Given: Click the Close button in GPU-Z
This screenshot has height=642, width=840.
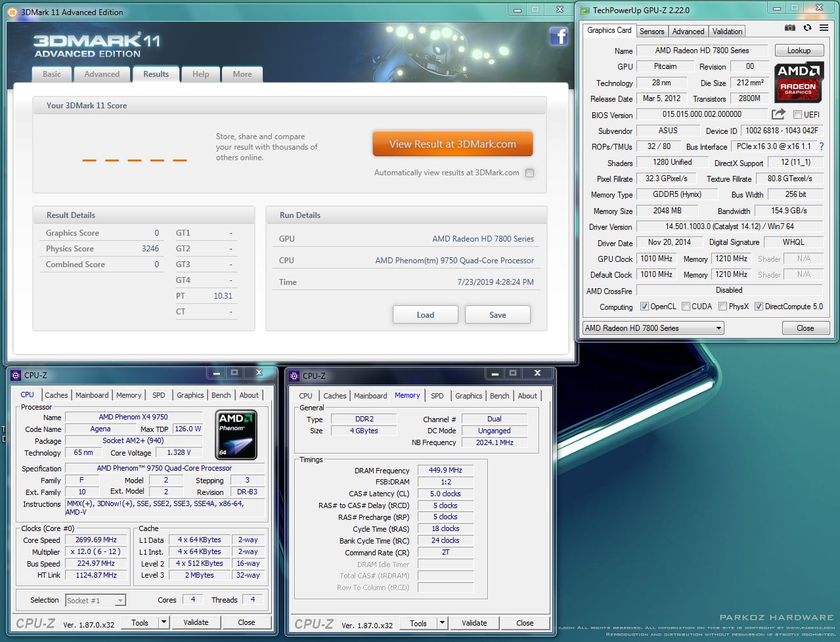Looking at the screenshot, I should pos(805,328).
